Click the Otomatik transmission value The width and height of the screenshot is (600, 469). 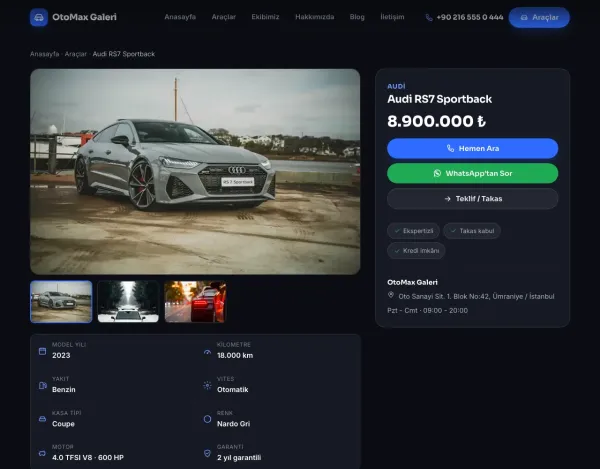233,389
